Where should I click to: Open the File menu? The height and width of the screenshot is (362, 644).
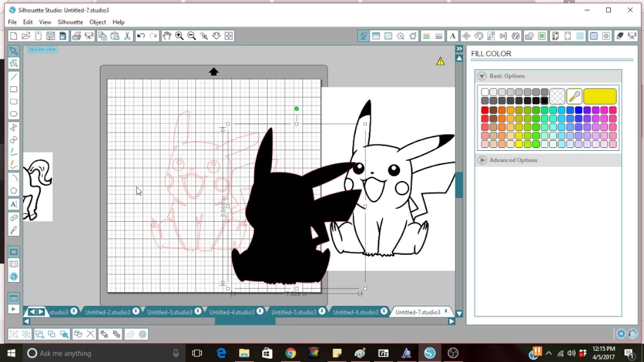[12, 22]
